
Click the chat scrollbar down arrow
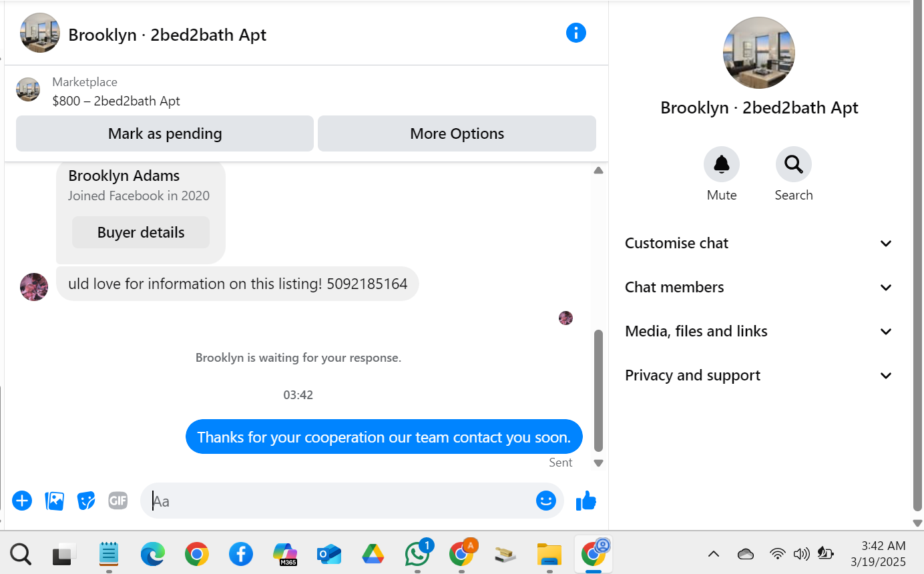598,463
